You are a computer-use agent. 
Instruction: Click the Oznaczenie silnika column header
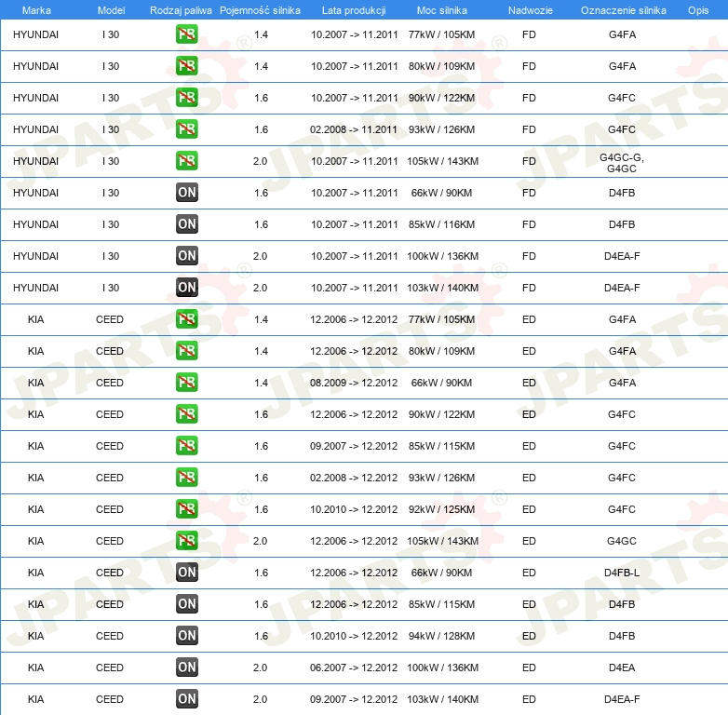pos(623,10)
